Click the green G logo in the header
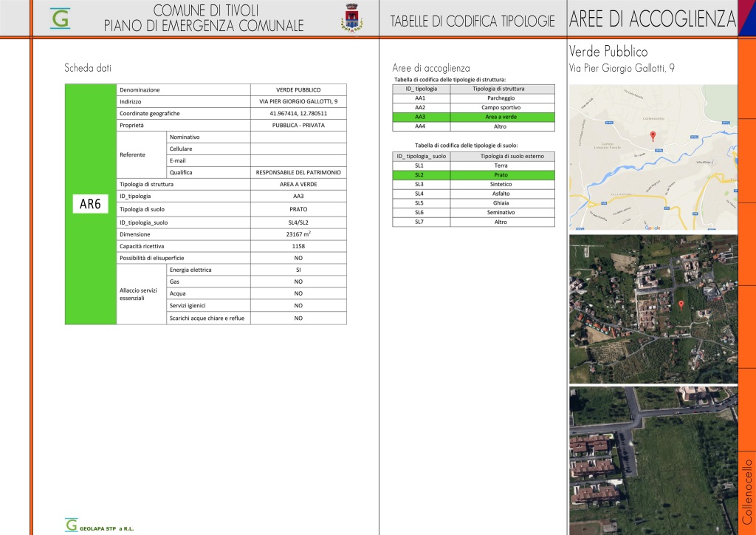The image size is (756, 535). [x=61, y=18]
